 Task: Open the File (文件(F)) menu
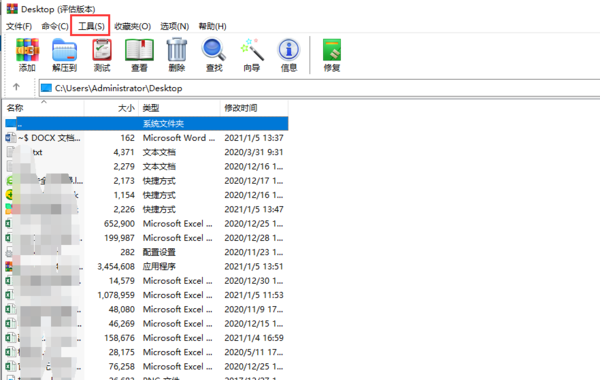click(19, 26)
